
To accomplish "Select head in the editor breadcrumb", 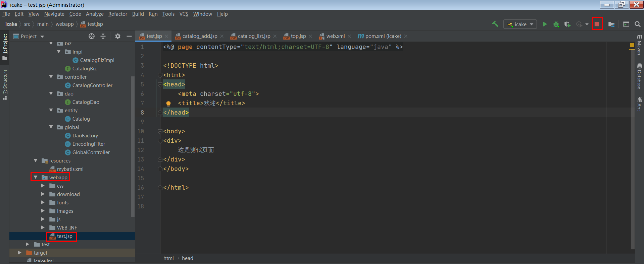I will pos(188,258).
